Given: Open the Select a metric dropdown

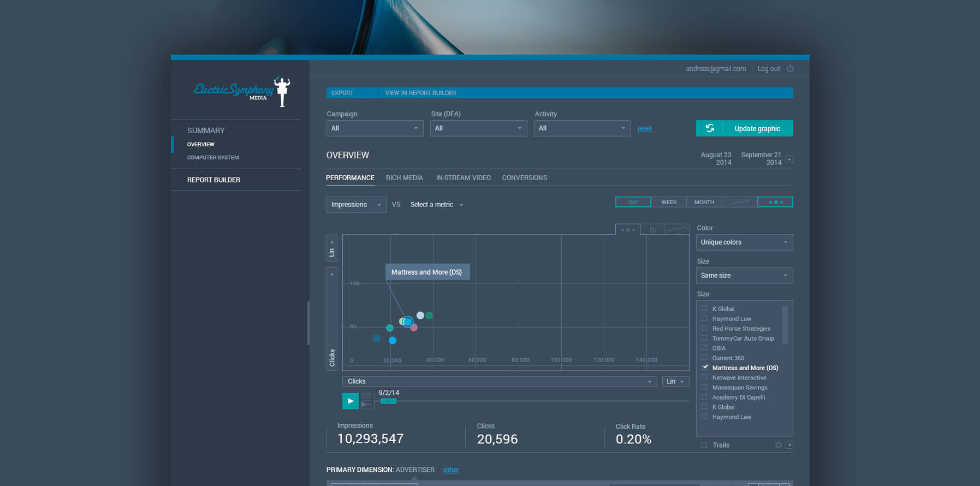Looking at the screenshot, I should click(437, 205).
